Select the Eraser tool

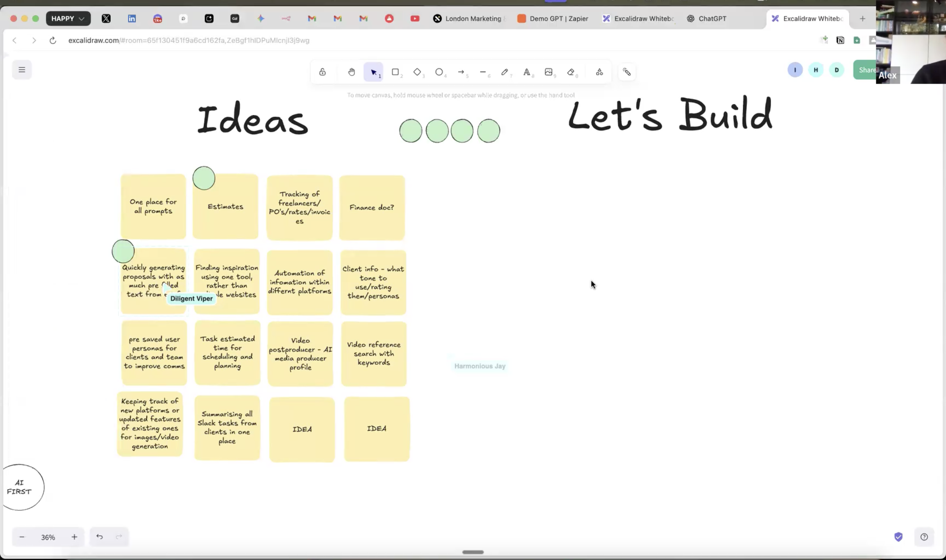(571, 72)
